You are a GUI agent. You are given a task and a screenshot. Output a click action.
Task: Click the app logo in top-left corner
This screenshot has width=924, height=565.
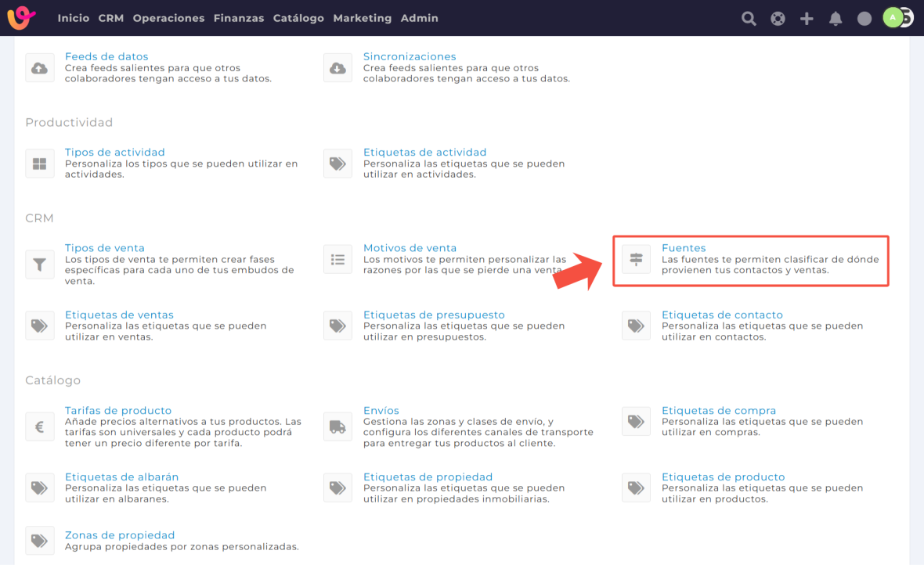pos(21,18)
